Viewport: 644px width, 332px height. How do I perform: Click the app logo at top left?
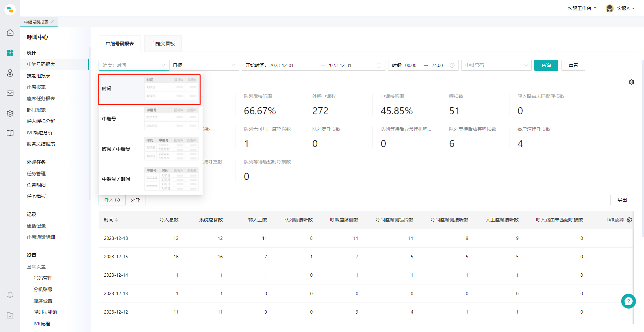10,10
